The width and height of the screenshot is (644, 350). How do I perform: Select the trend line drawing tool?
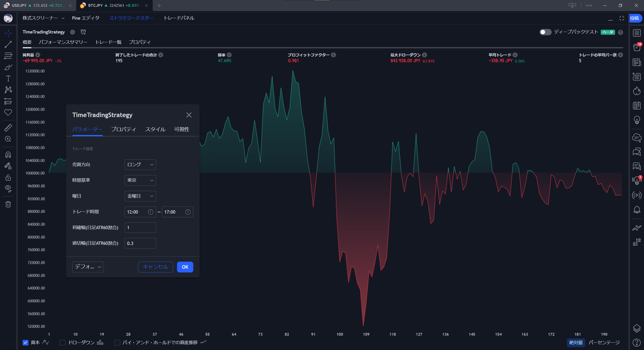point(8,45)
